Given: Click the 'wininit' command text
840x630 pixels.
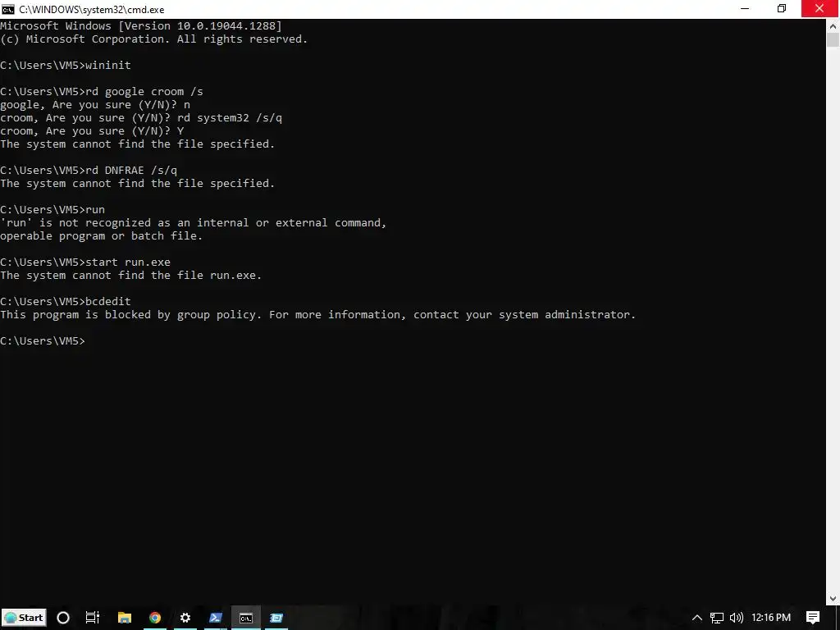Looking at the screenshot, I should click(x=108, y=65).
